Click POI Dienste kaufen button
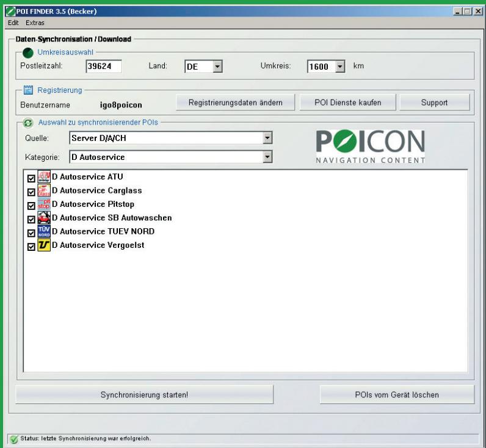The height and width of the screenshot is (448, 486). tap(347, 103)
